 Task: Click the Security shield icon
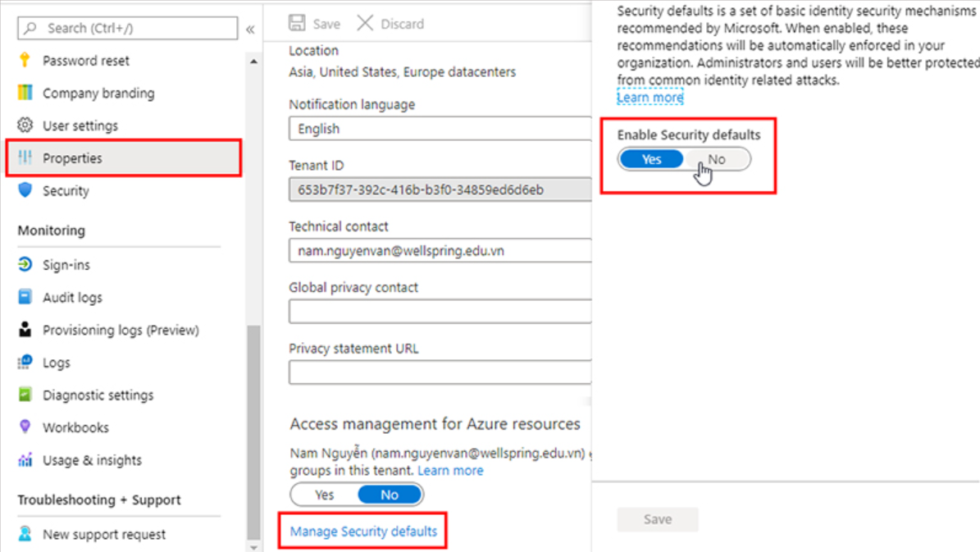point(25,190)
